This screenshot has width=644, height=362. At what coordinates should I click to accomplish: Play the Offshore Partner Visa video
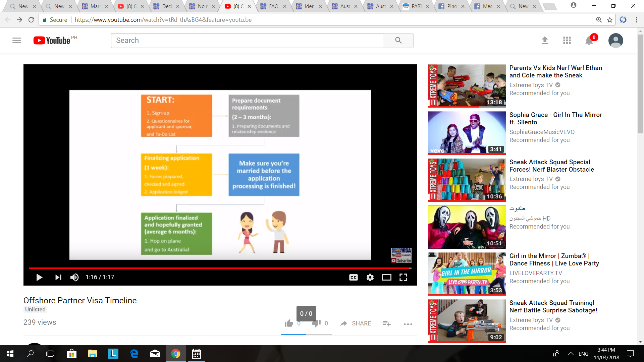point(39,278)
